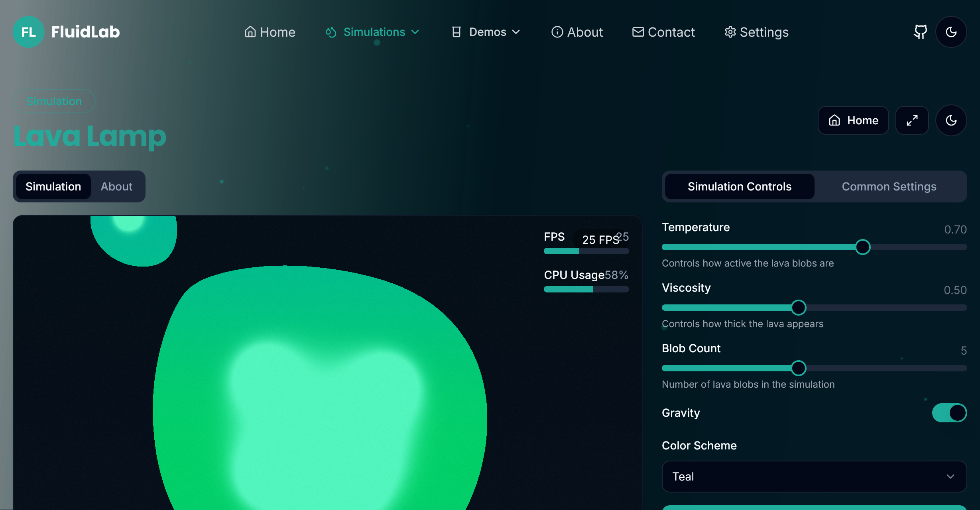Click the Settings gear icon
Viewport: 980px width, 510px height.
pos(730,32)
